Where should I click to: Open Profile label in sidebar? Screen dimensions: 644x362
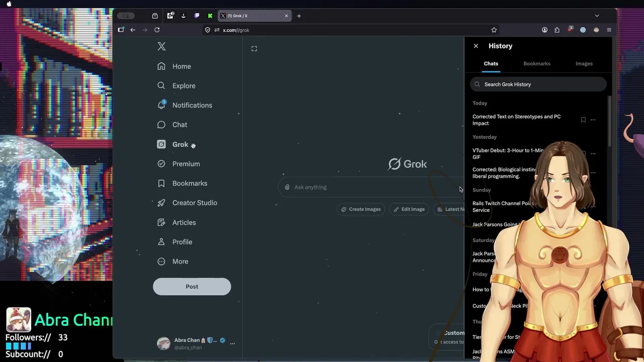pos(182,242)
